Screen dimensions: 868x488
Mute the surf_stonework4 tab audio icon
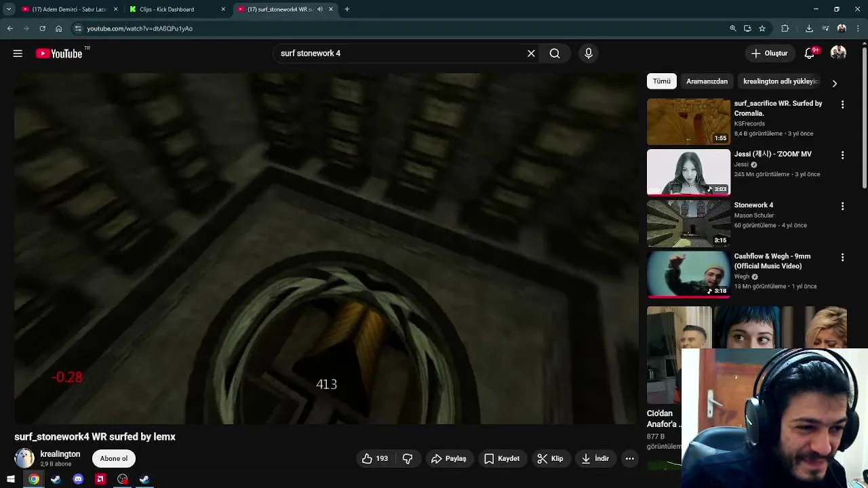point(319,9)
